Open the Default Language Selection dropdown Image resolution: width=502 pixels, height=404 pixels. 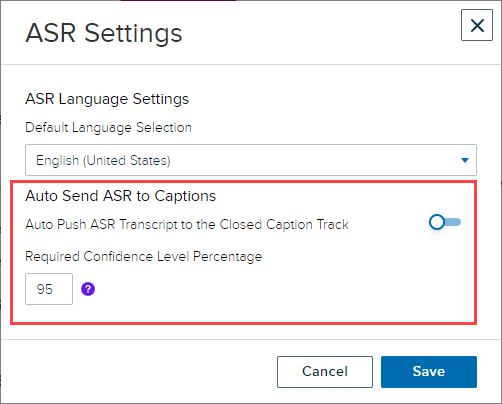[251, 160]
